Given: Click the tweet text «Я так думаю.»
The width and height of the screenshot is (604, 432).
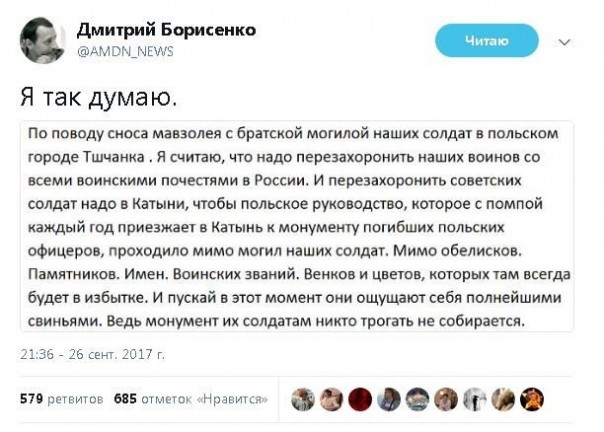Looking at the screenshot, I should click(89, 97).
